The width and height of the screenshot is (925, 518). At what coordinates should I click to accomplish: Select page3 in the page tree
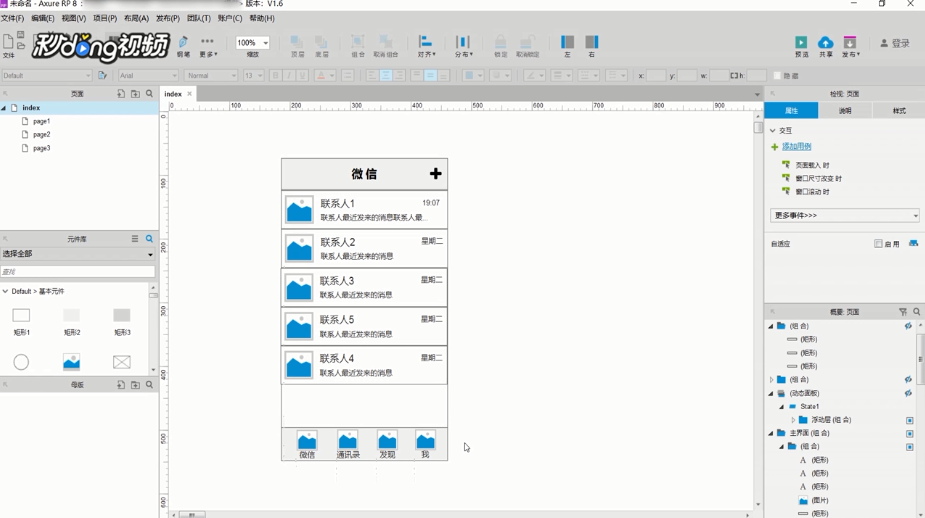click(x=41, y=148)
